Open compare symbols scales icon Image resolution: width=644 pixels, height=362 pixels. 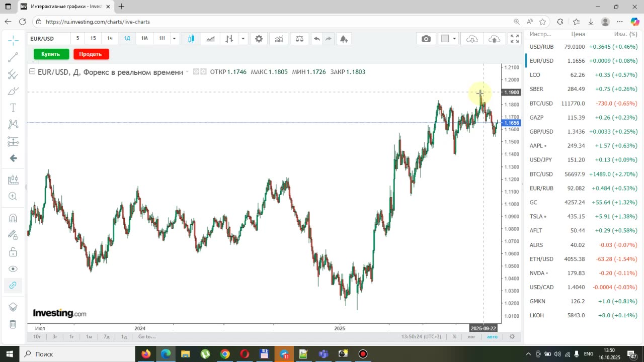tap(299, 39)
